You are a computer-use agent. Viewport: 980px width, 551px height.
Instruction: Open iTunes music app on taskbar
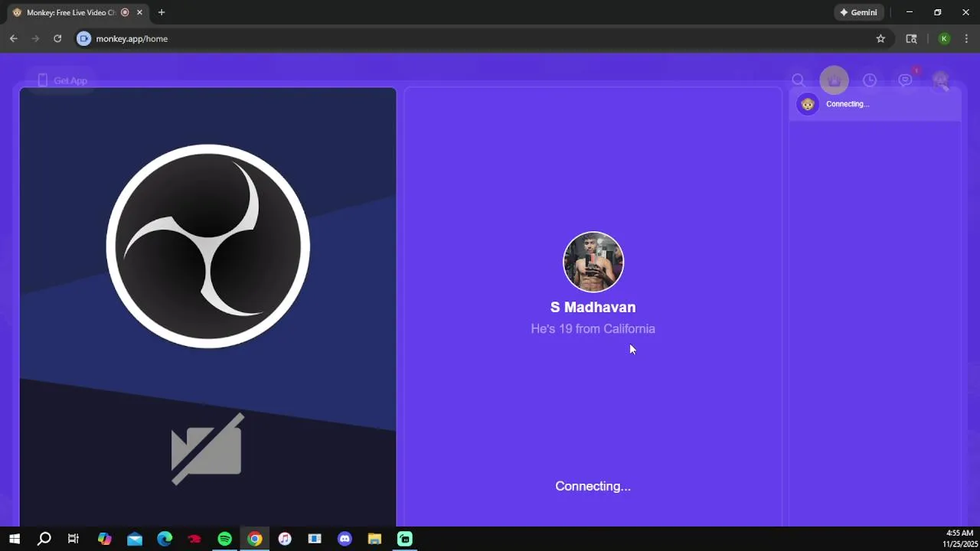[285, 539]
